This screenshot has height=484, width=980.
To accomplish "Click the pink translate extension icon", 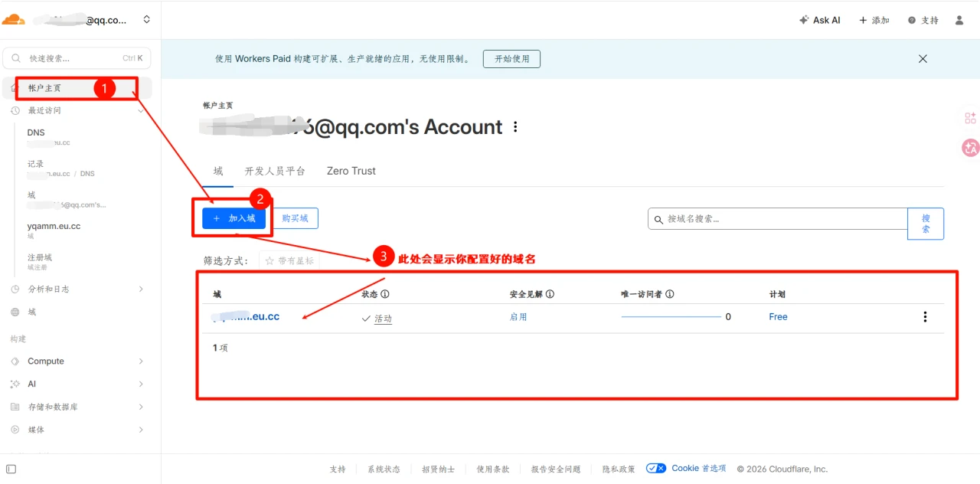I will pos(971,149).
